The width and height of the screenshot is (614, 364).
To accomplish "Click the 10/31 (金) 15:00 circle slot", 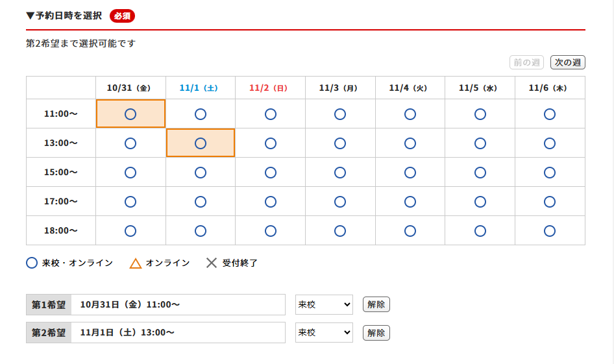I will [x=130, y=173].
